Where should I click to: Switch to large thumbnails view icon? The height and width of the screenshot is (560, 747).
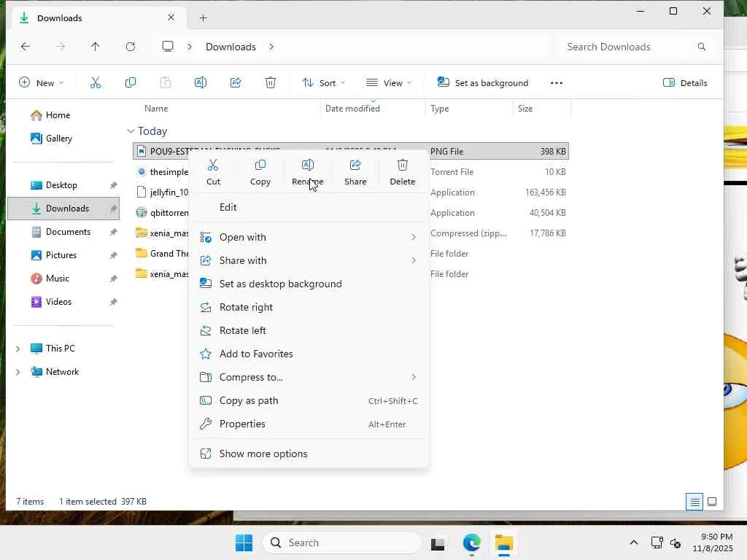coord(712,502)
